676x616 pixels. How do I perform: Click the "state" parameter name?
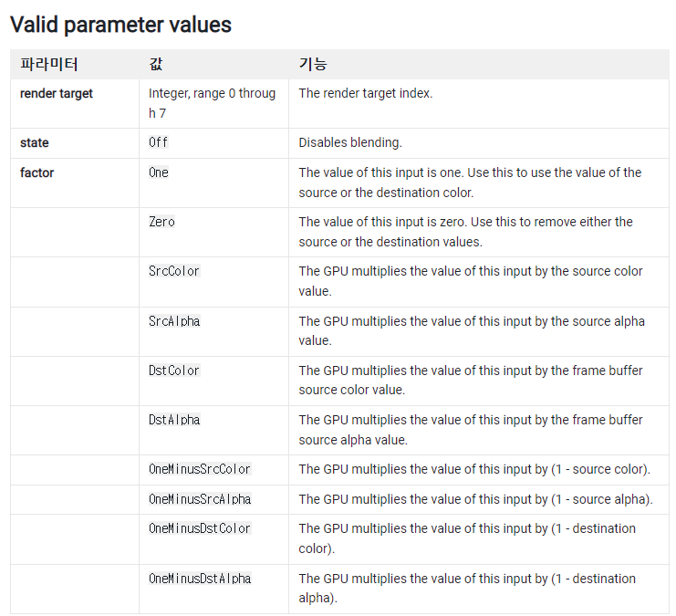point(35,143)
